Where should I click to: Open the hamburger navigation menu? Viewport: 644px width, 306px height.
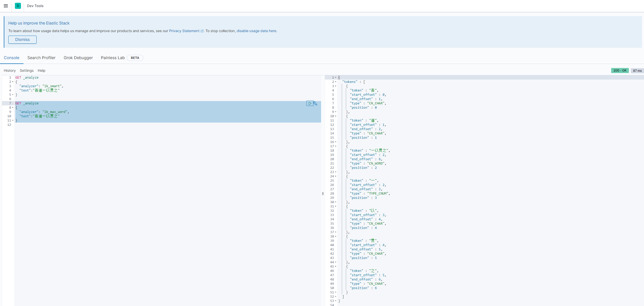tap(6, 6)
